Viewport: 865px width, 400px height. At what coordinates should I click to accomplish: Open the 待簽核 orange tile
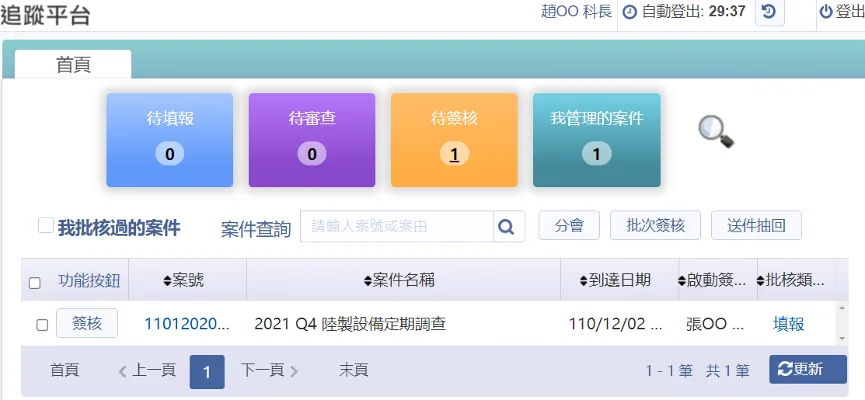454,140
